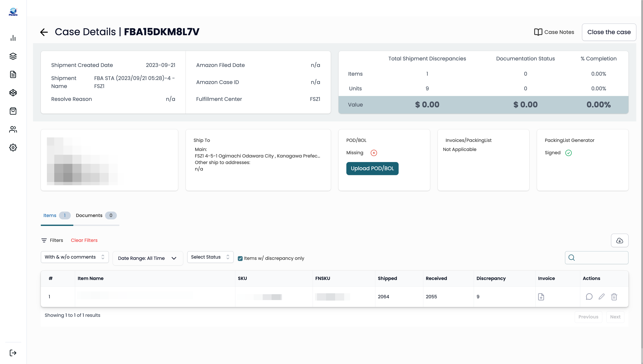Focus the items search field

[597, 258]
